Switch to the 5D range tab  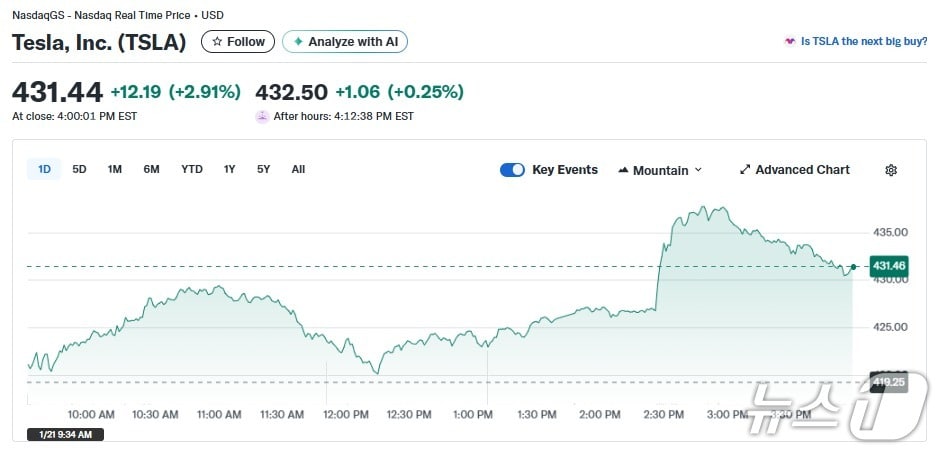pyautogui.click(x=79, y=169)
